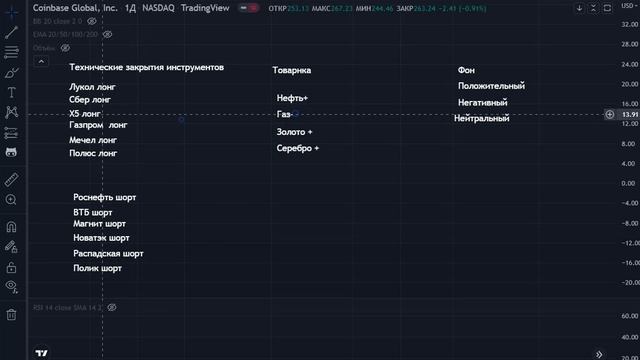Select the 'Негативный' text note
Screen dimensions: 640x360
tap(482, 102)
